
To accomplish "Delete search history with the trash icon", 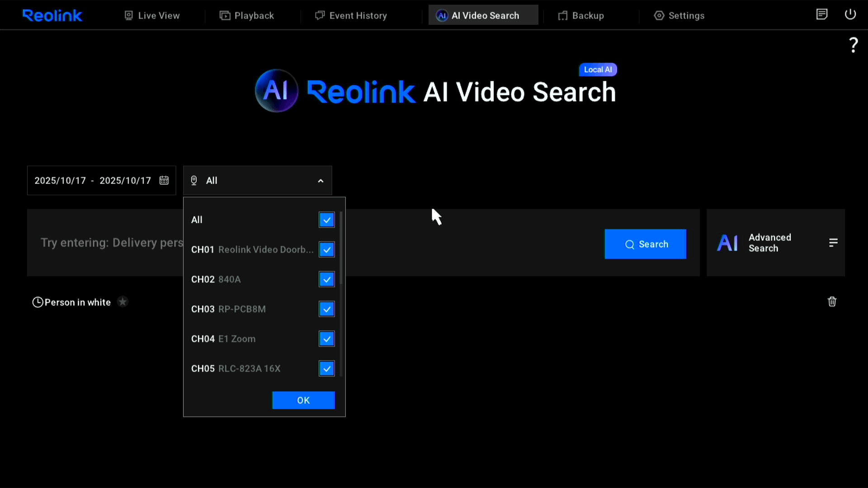I will [832, 302].
